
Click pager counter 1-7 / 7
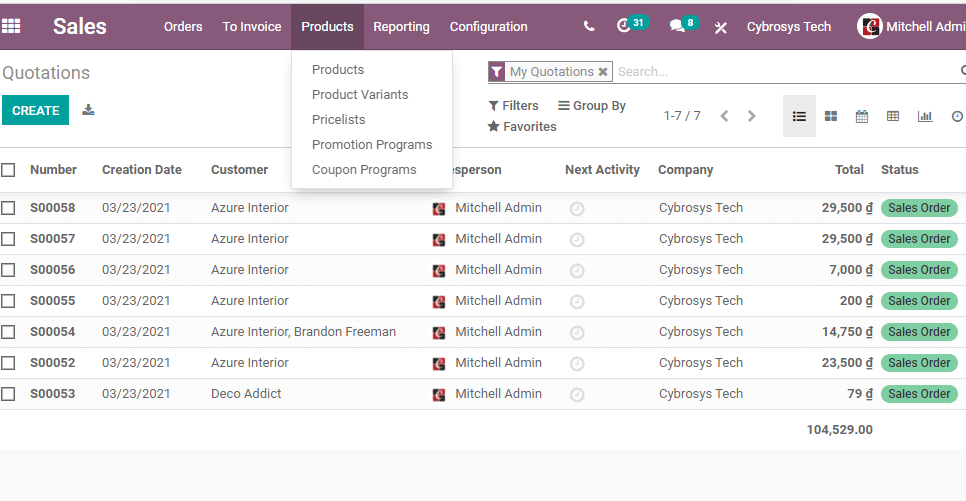(682, 116)
